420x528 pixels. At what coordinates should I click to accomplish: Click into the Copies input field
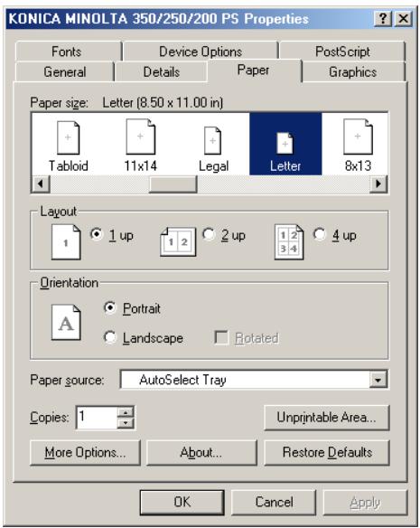coord(97,418)
